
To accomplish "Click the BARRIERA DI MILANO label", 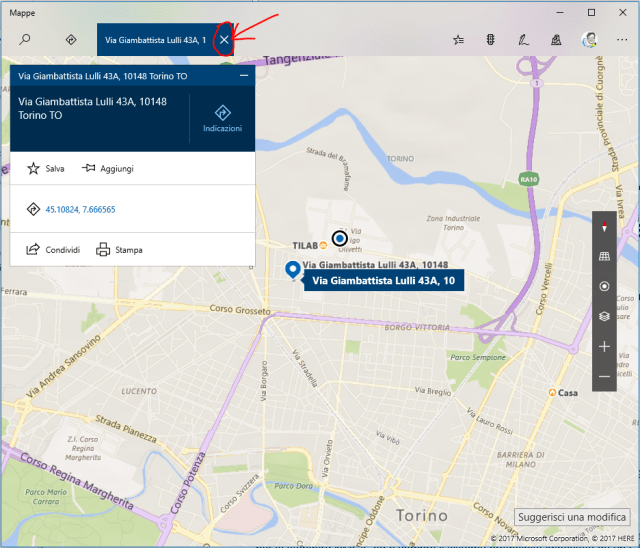I will (x=520, y=459).
